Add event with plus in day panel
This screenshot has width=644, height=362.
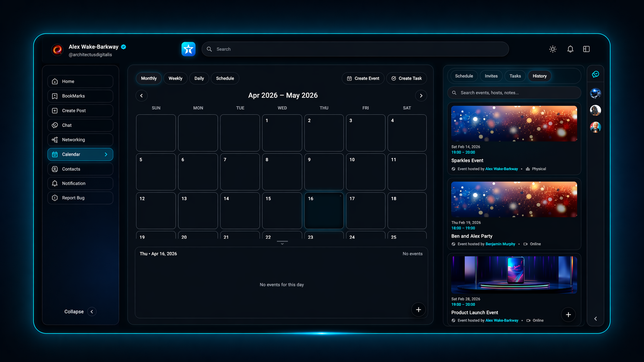(x=418, y=310)
